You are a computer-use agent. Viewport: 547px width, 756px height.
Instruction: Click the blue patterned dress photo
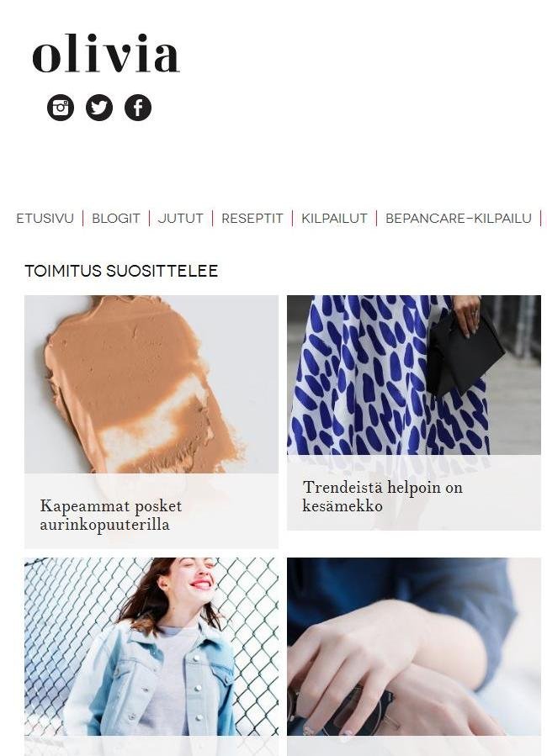pos(414,375)
